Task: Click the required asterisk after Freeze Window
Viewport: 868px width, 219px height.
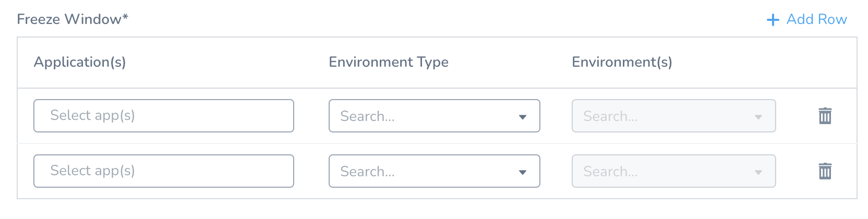Action: [125, 17]
